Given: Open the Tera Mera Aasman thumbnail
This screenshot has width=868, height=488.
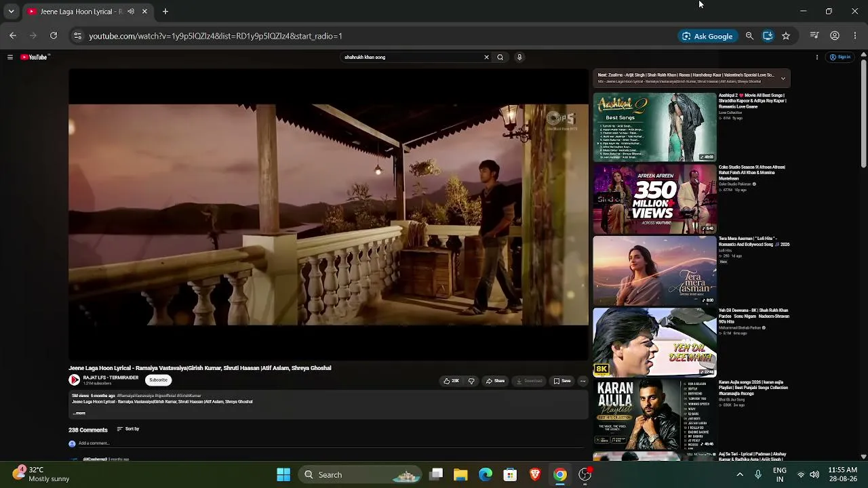Looking at the screenshot, I should tap(654, 270).
